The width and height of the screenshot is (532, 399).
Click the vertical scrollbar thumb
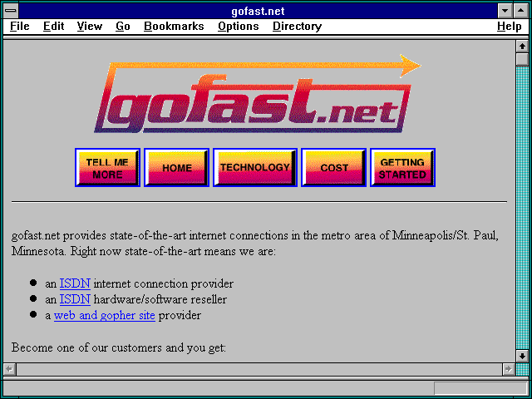tap(522, 59)
